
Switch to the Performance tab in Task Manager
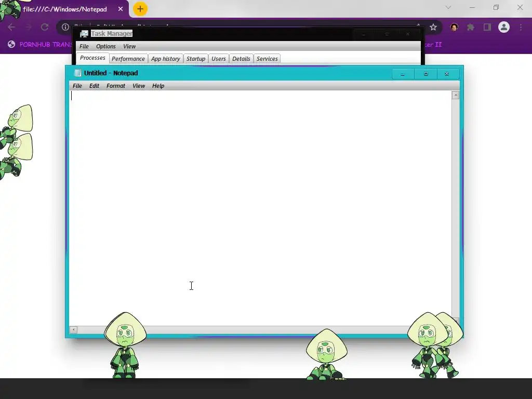(x=128, y=59)
